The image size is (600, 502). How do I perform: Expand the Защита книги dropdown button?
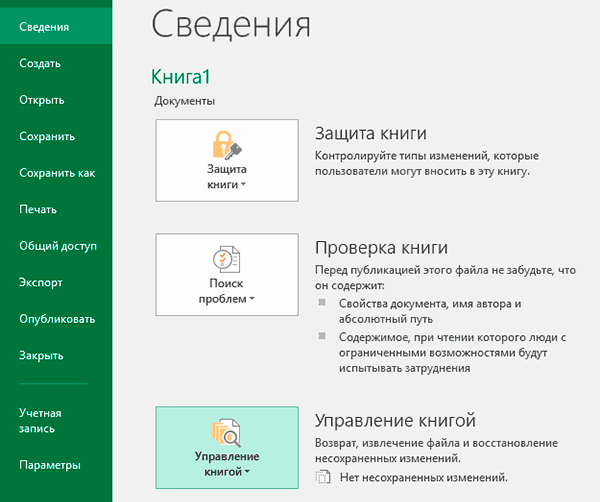point(227,160)
